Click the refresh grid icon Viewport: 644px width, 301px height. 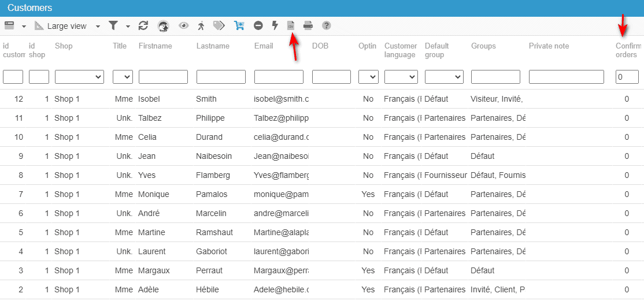143,25
